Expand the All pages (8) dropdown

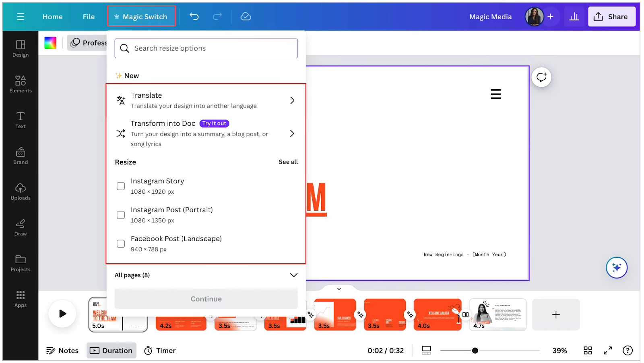(293, 275)
